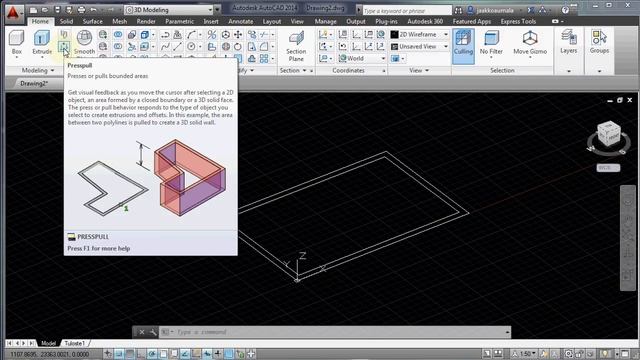Toggle Grid Display in status bar

coord(130,354)
